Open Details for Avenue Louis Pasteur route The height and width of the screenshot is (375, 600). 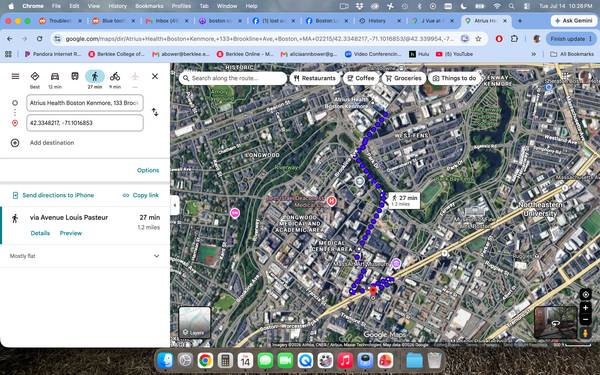click(x=40, y=233)
